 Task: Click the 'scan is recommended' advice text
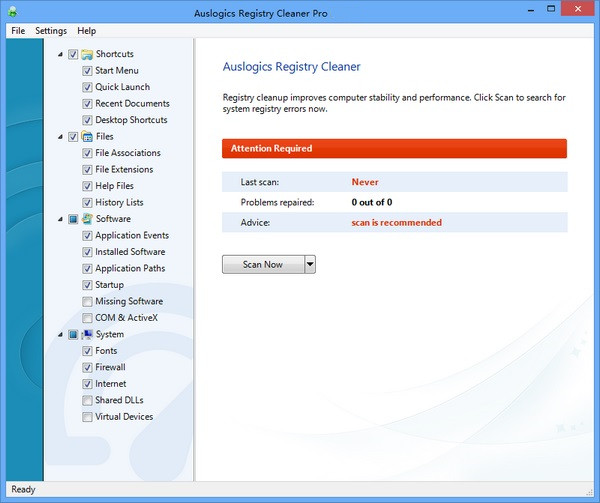pyautogui.click(x=396, y=223)
